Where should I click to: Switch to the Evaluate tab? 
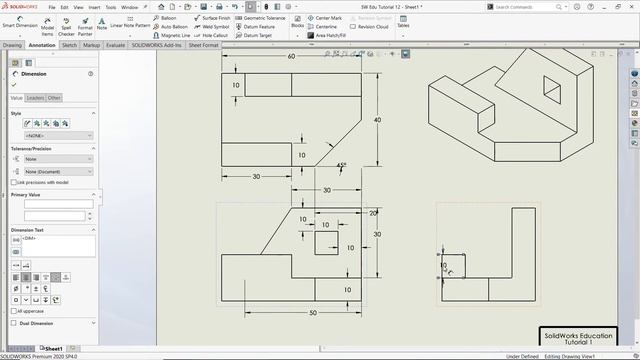[116, 45]
